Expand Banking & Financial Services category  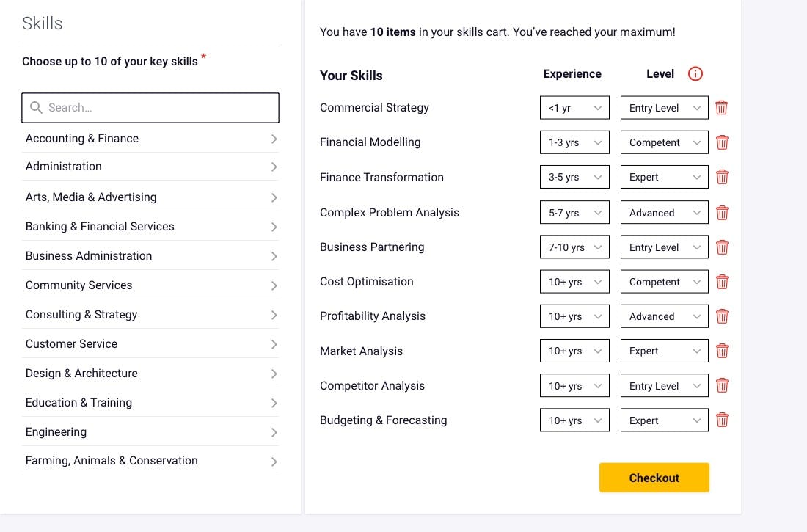tap(150, 227)
